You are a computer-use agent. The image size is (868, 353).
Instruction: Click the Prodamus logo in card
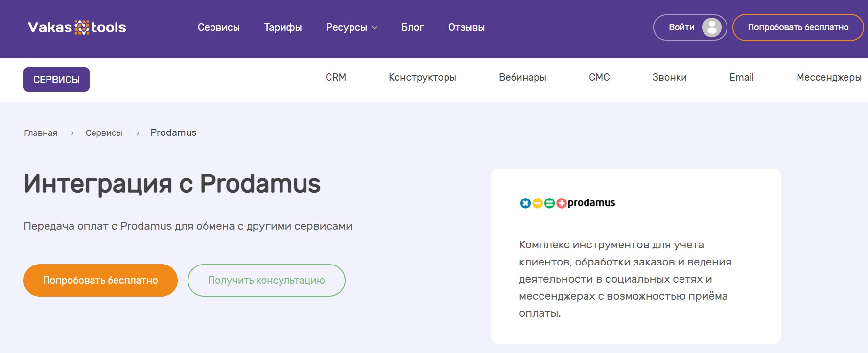click(567, 203)
